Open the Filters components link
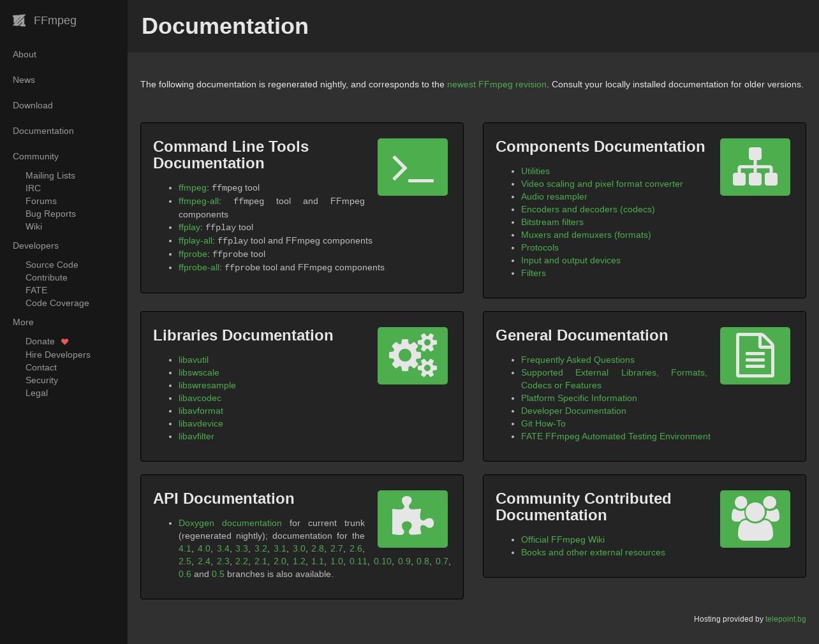Viewport: 819px width, 644px height. tap(533, 273)
